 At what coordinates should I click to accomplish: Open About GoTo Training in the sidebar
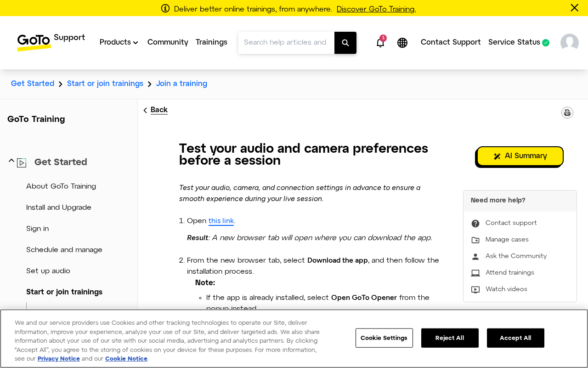pyautogui.click(x=61, y=186)
